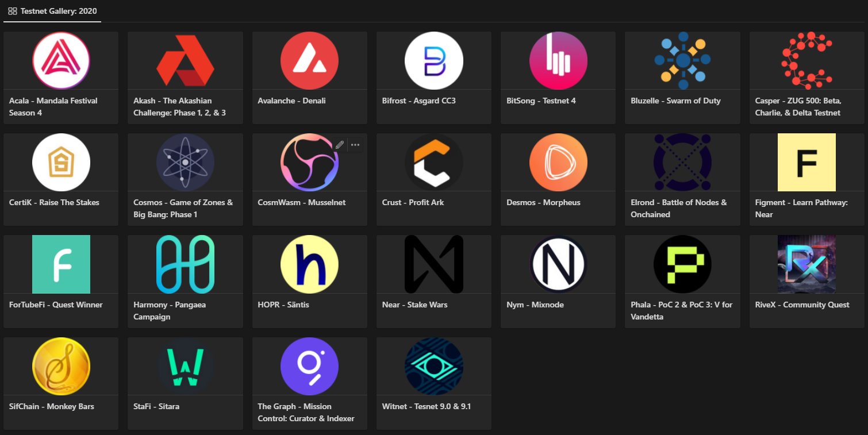Click the Akash red logo
Image resolution: width=868 pixels, height=435 pixels.
tap(185, 60)
